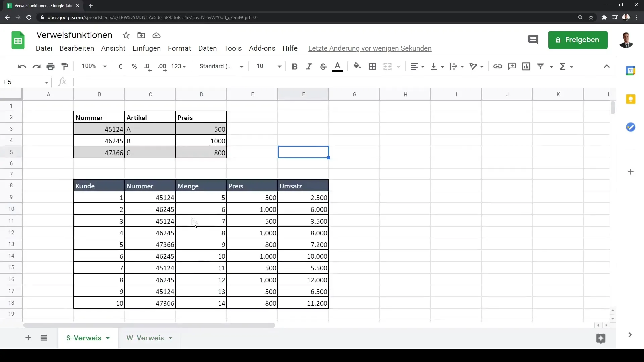Open text rotation dropdown
644x362 pixels.
[x=477, y=66]
